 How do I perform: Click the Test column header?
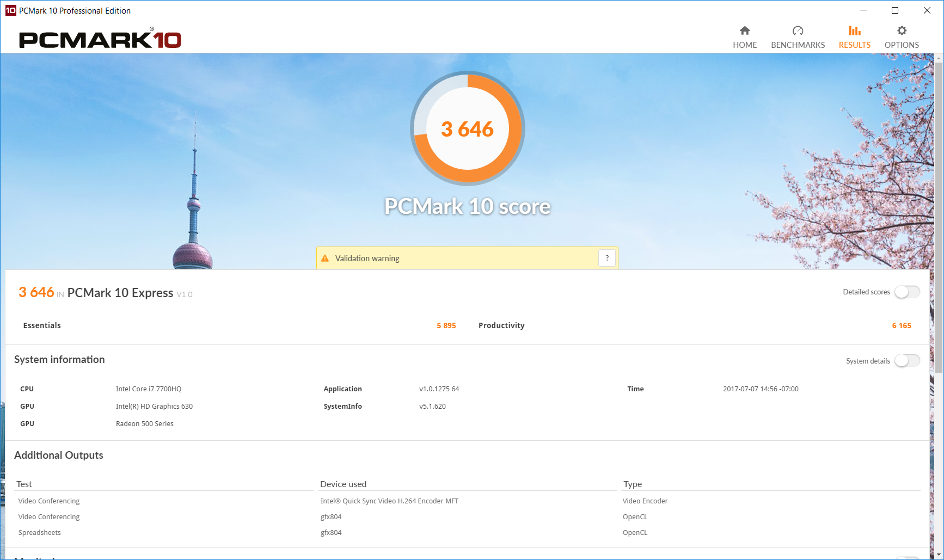24,484
